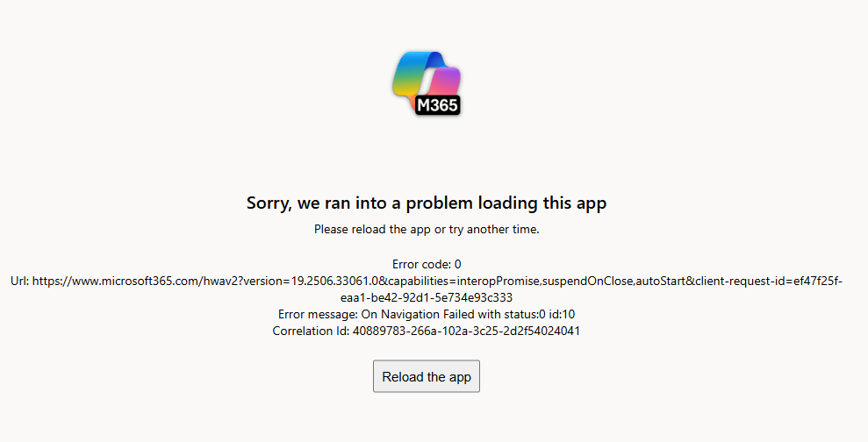Click the capabilities=interopPromise parameter text

coord(463,281)
